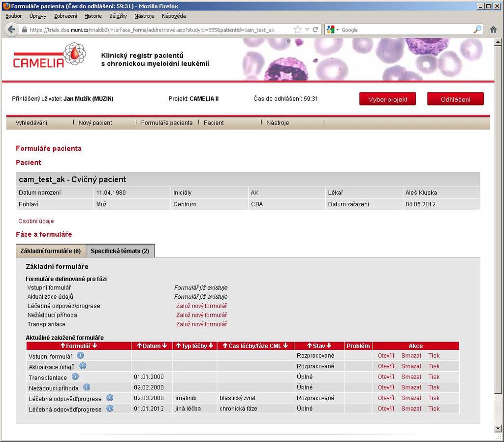Select the date of birth value 11.04.1980

tap(111, 193)
